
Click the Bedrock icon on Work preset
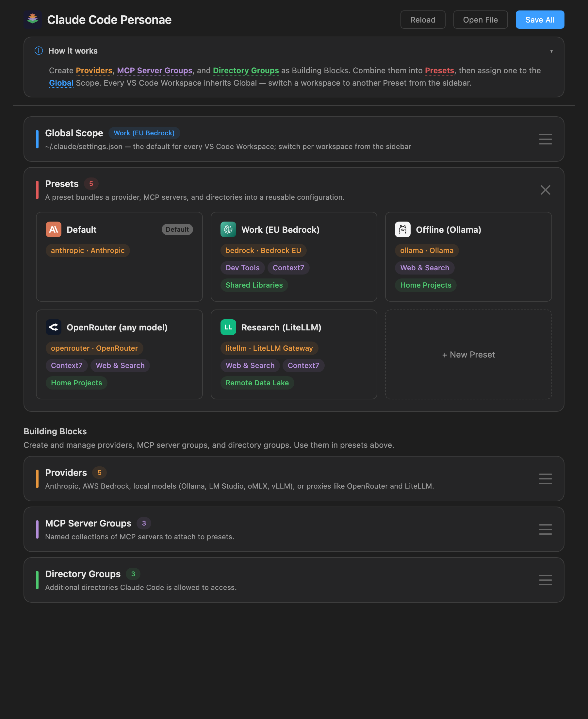coord(228,229)
